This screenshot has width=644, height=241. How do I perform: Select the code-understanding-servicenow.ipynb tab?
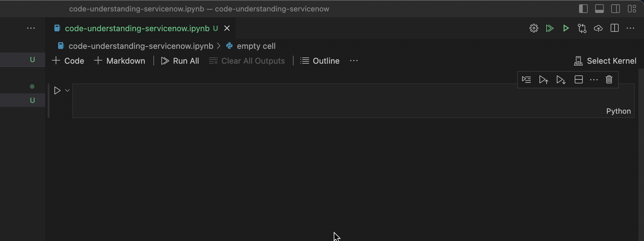click(137, 28)
